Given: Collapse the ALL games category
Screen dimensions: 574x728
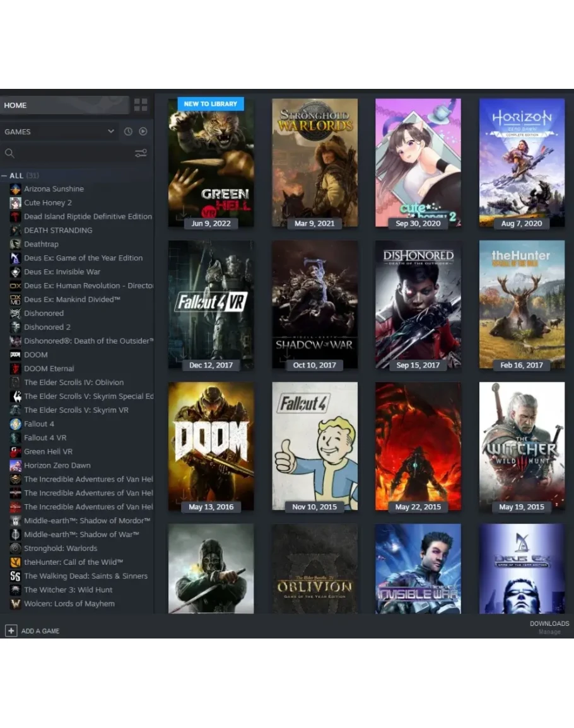Looking at the screenshot, I should coord(4,176).
